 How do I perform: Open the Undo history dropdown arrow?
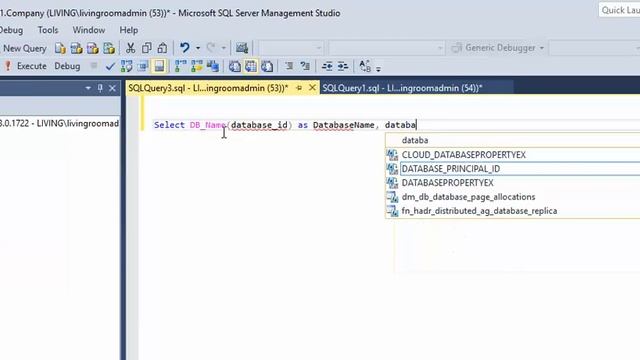pos(198,48)
